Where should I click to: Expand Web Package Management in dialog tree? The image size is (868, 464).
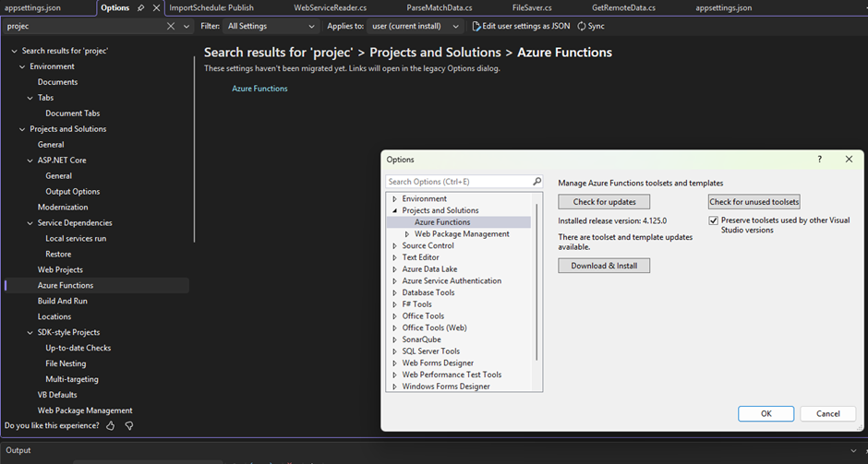click(407, 234)
